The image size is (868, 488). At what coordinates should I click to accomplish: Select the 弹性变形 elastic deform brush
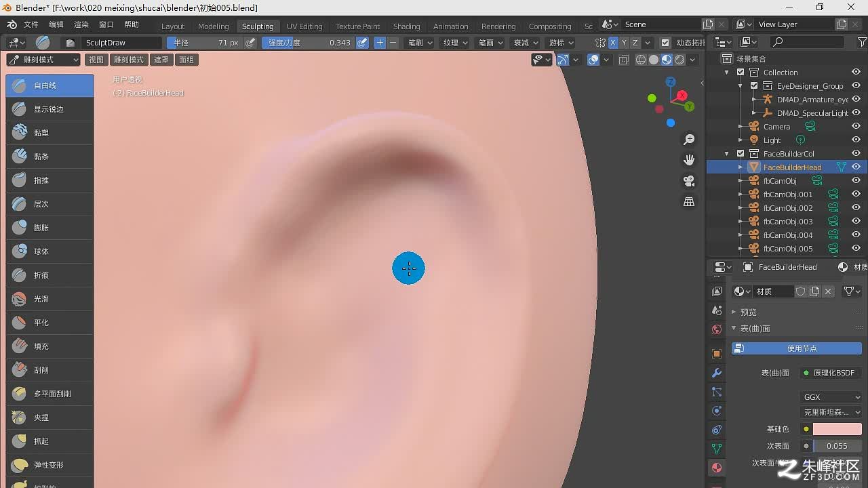[50, 465]
